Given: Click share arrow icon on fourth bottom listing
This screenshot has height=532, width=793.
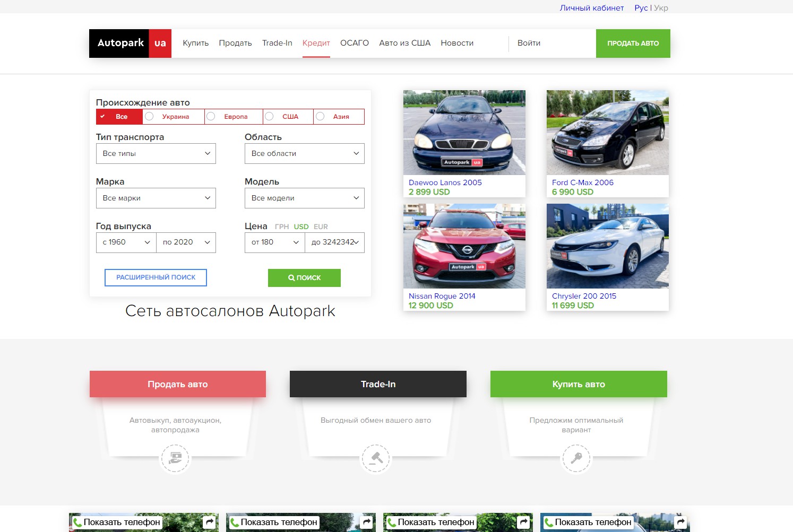Looking at the screenshot, I should [681, 522].
